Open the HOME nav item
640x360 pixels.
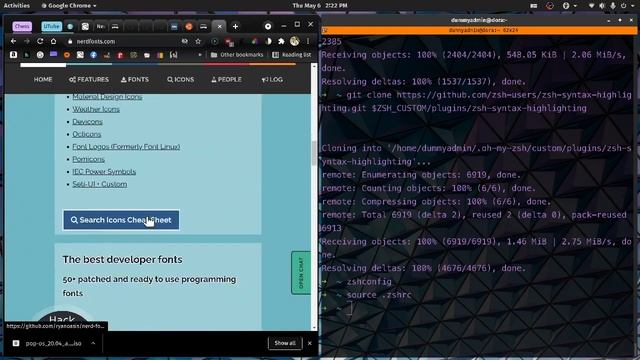tap(43, 80)
